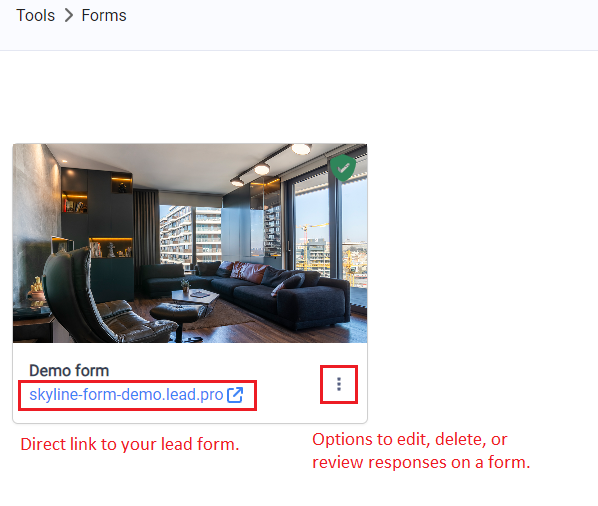The height and width of the screenshot is (506, 598).
Task: Click the external link icon beside skyline-form-demo.lead.pro
Action: 235,395
